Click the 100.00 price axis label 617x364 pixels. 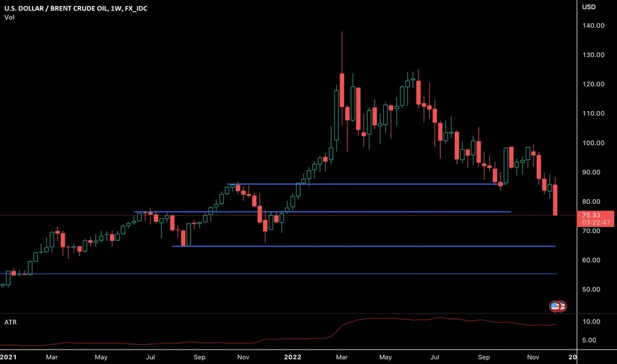(x=593, y=143)
